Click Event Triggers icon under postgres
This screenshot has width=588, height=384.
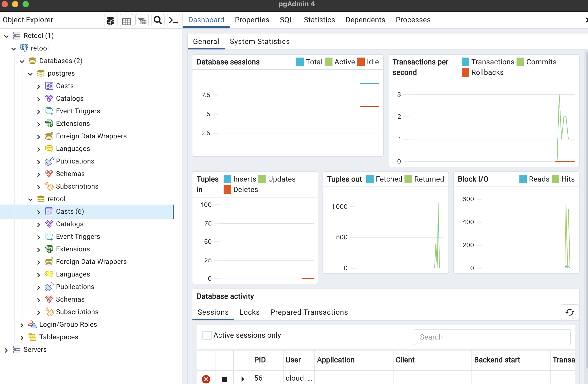49,111
